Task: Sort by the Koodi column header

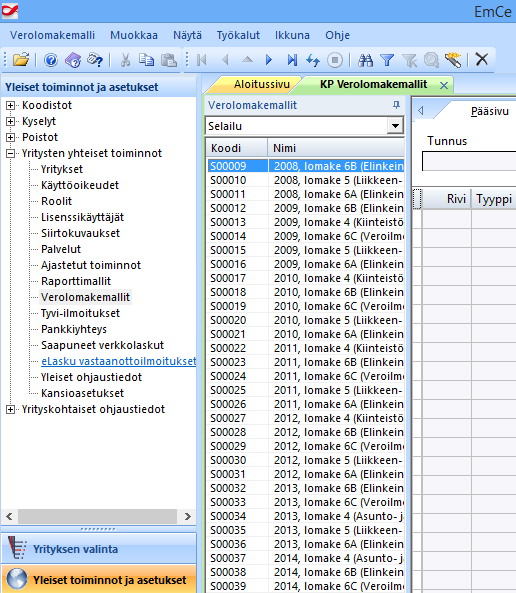Action: coord(237,148)
